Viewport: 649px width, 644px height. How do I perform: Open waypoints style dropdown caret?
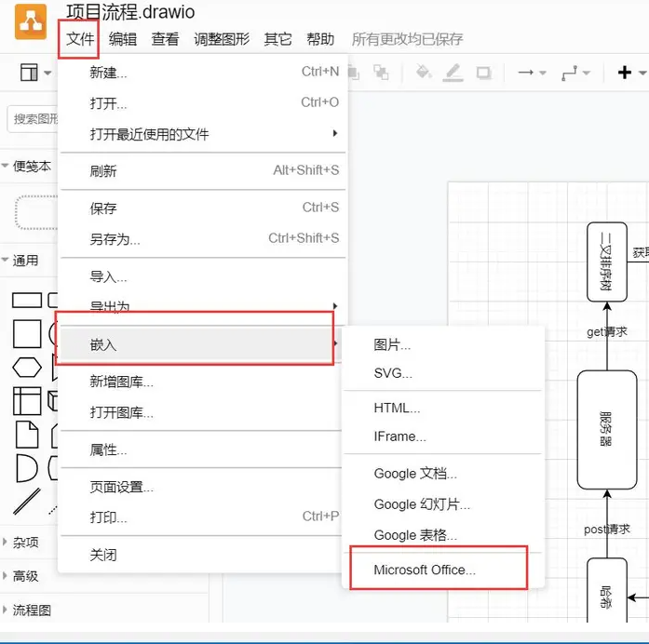coord(586,73)
